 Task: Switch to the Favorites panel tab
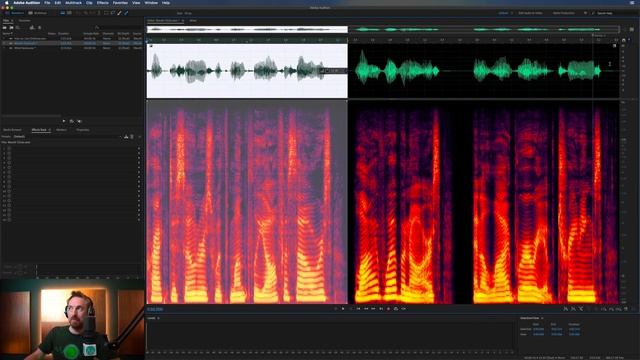[x=24, y=20]
